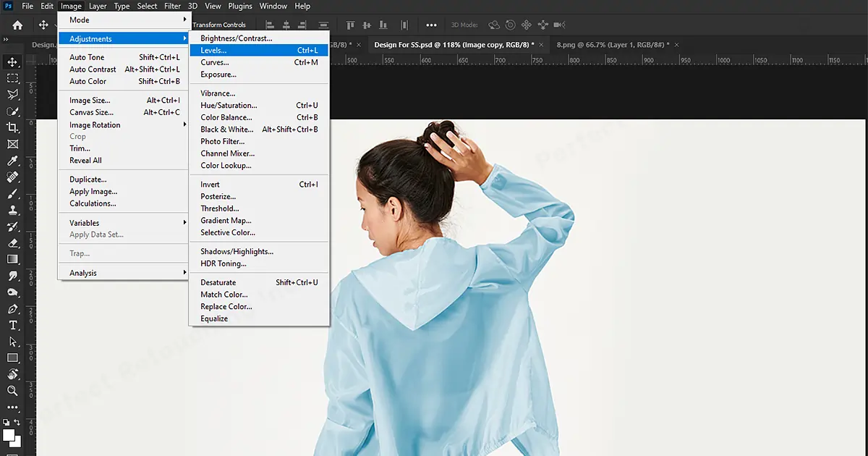Reset to default foreground/background colors
This screenshot has width=868, height=456.
7,421
